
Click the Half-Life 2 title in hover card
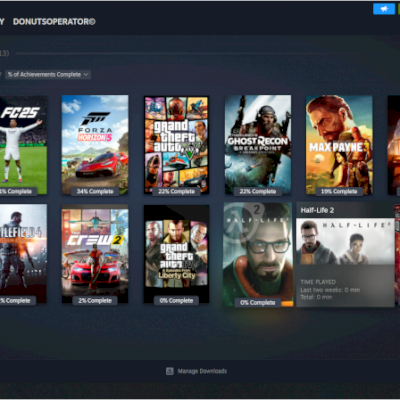(x=317, y=210)
